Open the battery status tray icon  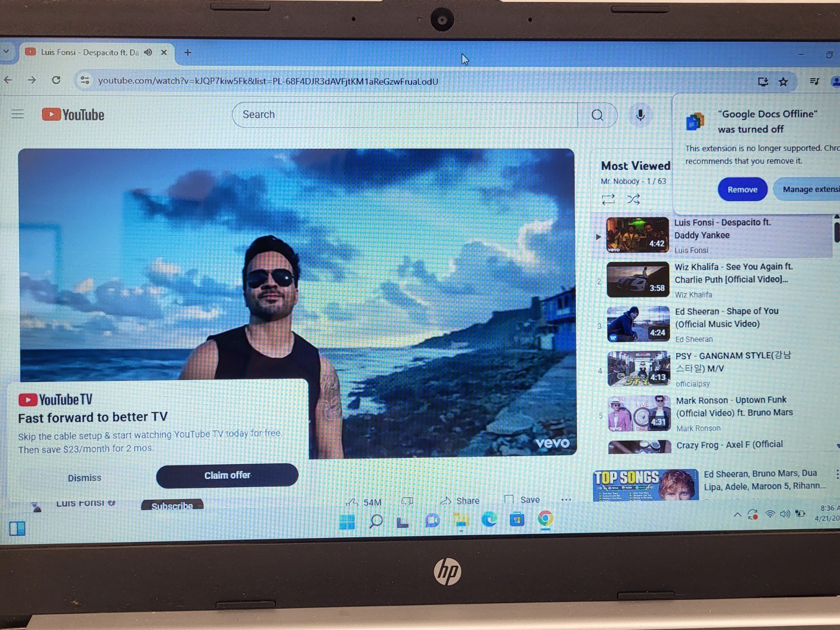(x=800, y=513)
